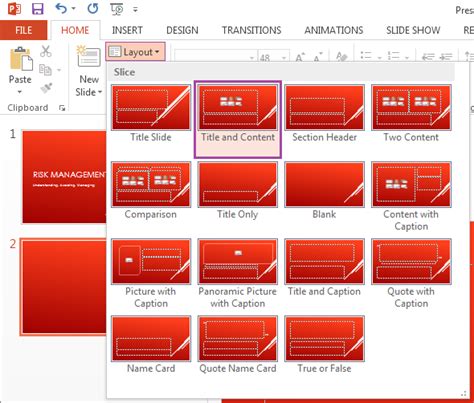474x403 pixels.
Task: Open Customize Quick Access Toolbar dropdown
Action: [x=135, y=10]
